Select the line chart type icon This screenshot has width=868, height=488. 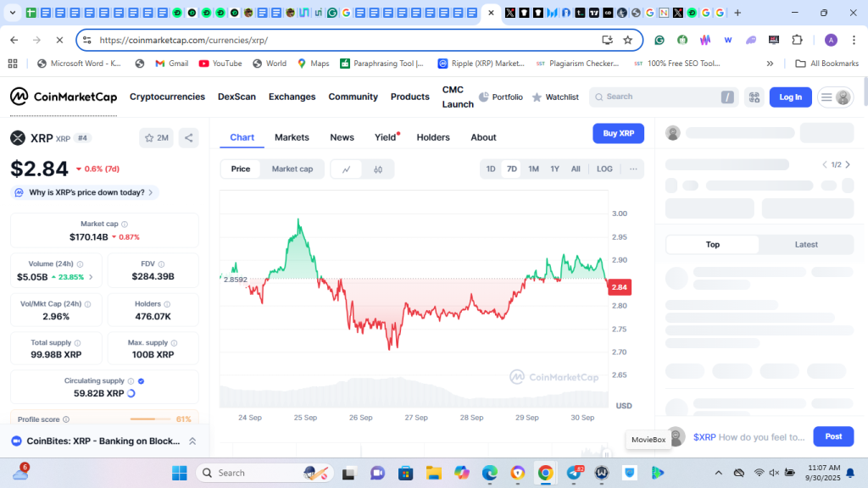[346, 169]
